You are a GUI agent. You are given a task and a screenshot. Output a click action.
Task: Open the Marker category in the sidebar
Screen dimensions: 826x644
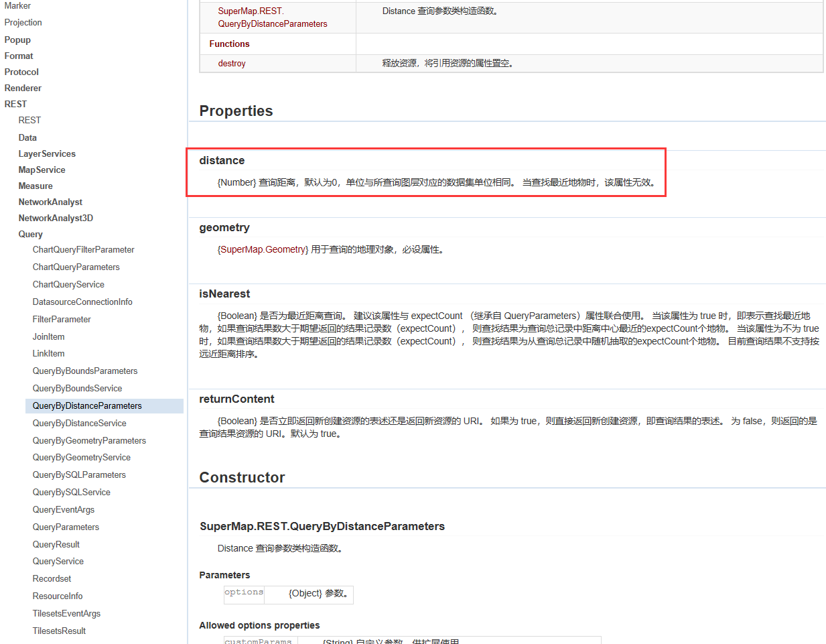pos(17,5)
